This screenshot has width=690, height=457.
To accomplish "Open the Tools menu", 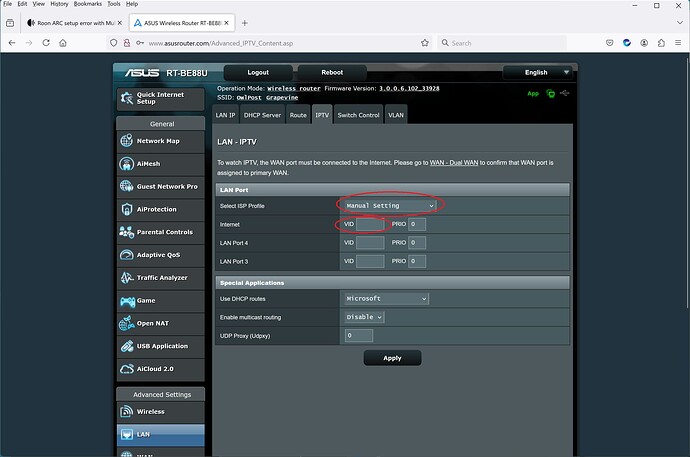I will pos(114,4).
